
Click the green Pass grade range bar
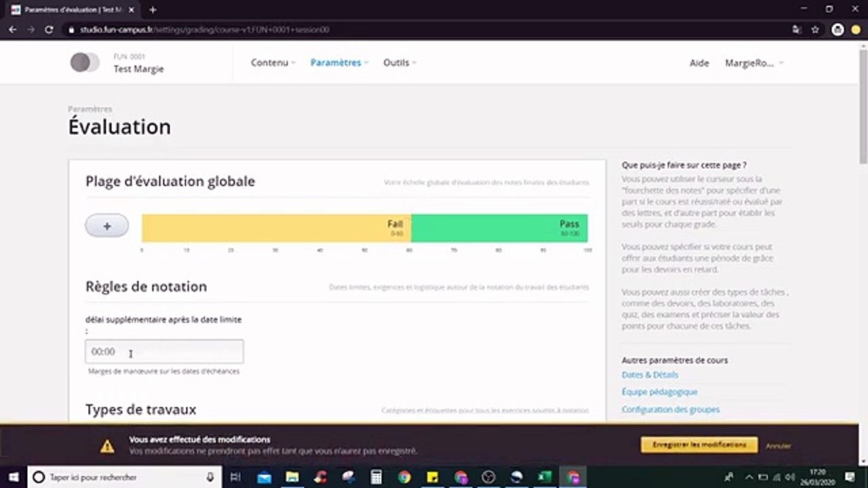pos(499,228)
